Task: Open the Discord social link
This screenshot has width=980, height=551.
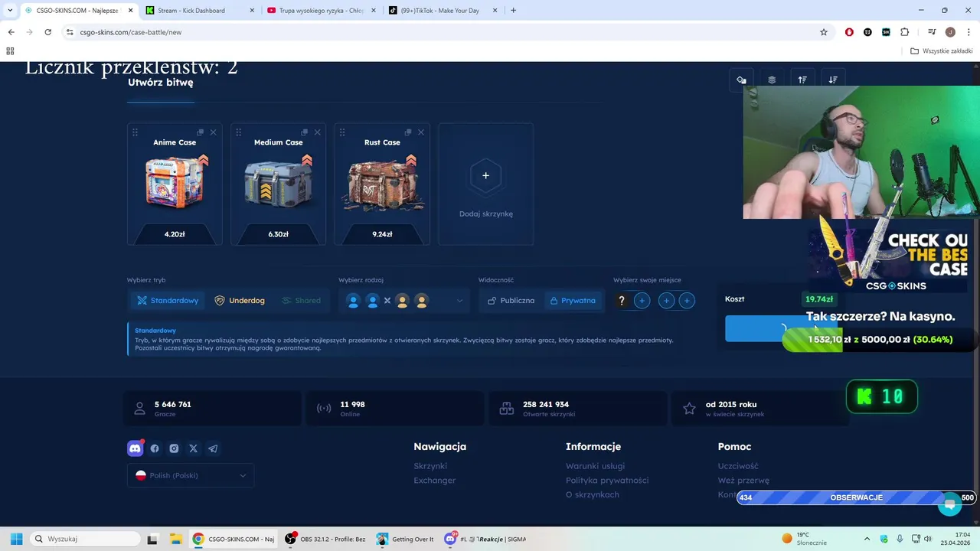Action: (135, 448)
